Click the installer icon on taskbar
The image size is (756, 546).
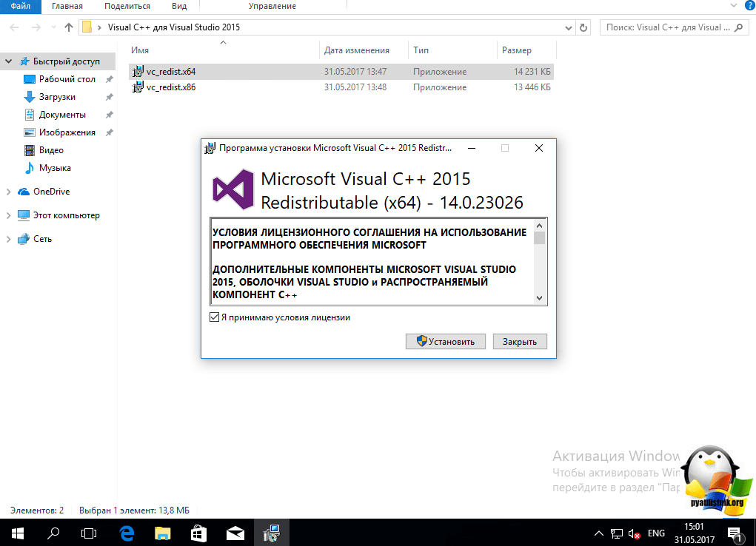pos(272,533)
